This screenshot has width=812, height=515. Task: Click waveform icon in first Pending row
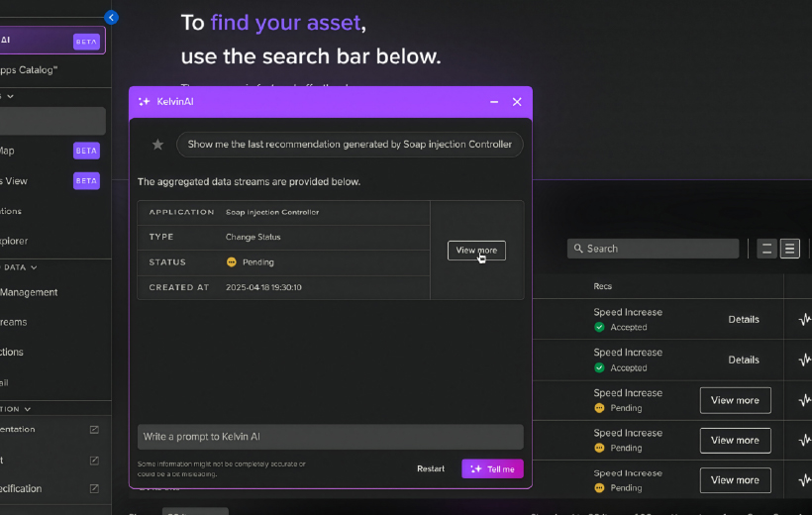coord(804,400)
